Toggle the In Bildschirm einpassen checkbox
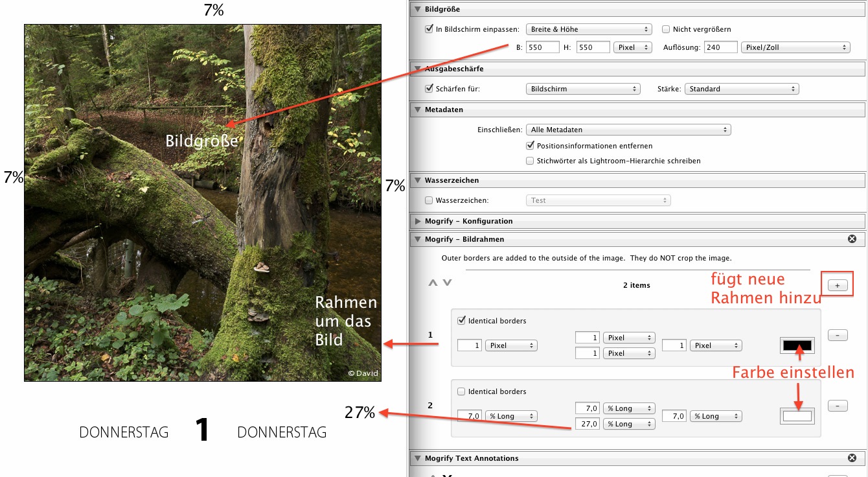Viewport: 868px width, 477px height. click(429, 29)
